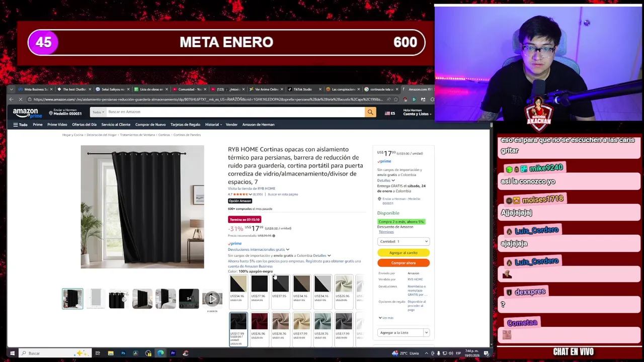
Task: Expand the Agregar a la Lista dropdown arrow
Action: 426,333
